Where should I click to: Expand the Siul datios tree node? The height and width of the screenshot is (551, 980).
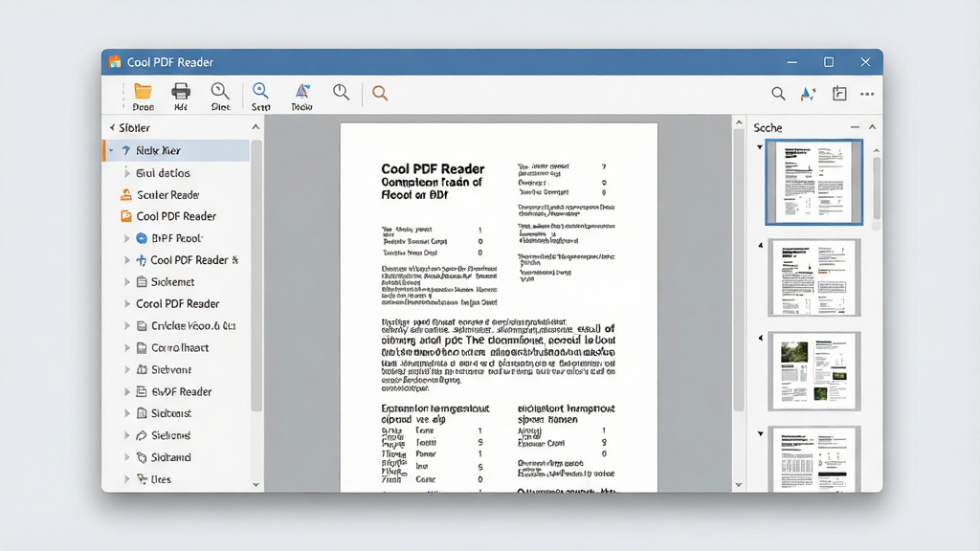pyautogui.click(x=127, y=172)
